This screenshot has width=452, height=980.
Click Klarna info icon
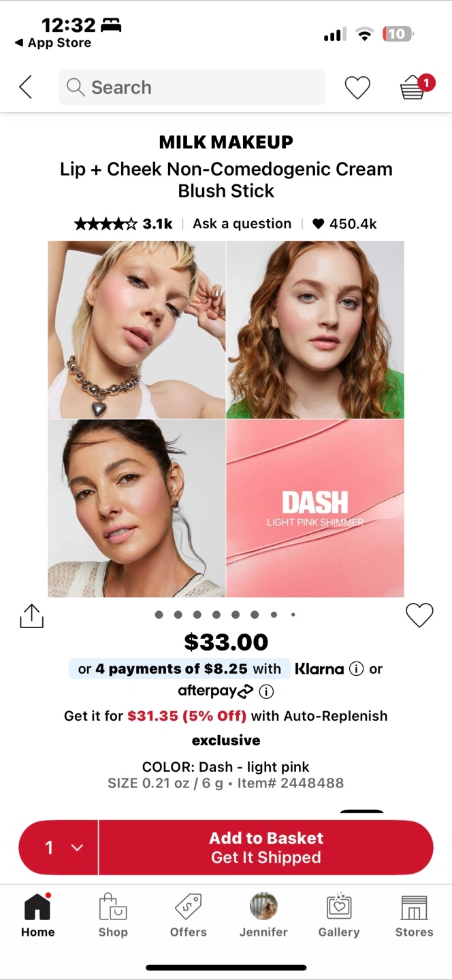coord(356,669)
